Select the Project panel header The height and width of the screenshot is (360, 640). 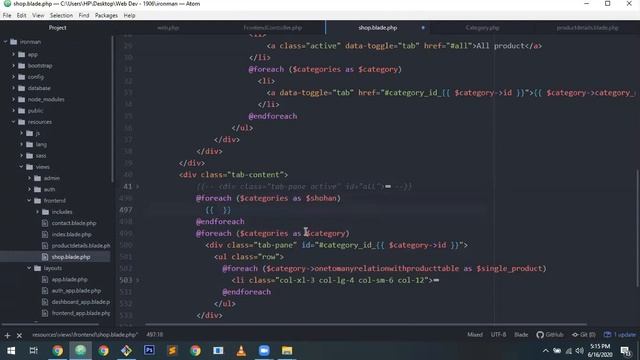pos(58,28)
